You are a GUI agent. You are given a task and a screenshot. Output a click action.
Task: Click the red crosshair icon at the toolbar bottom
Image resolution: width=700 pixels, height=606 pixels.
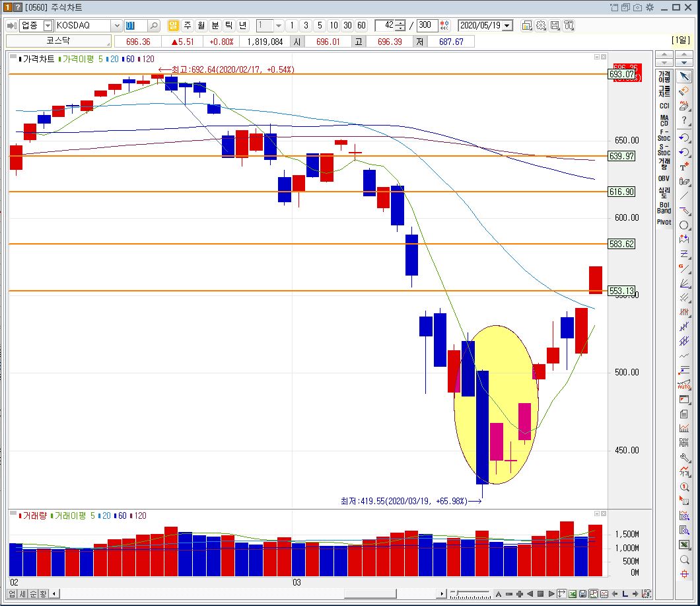click(684, 574)
